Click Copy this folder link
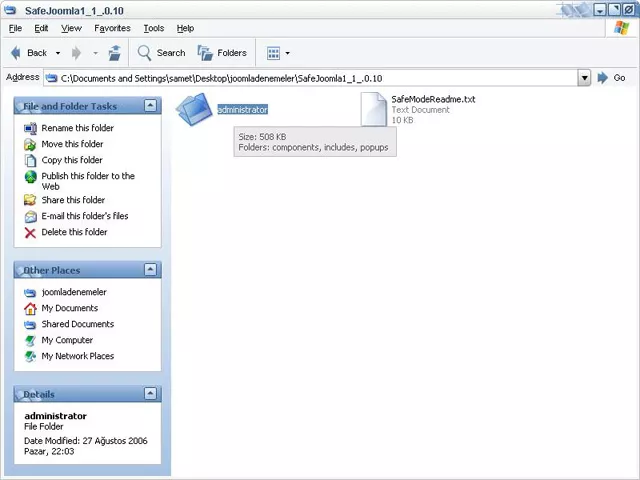The height and width of the screenshot is (480, 640). pos(72,160)
